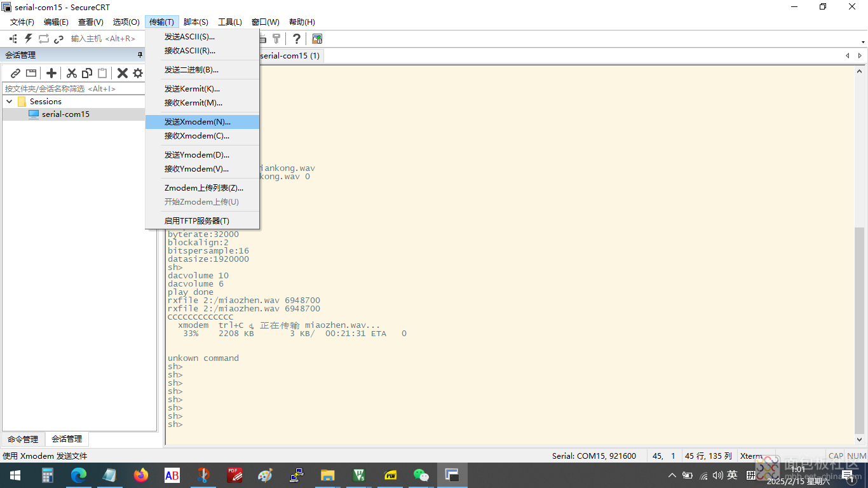Open the 文件(F) menu
The width and height of the screenshot is (868, 488).
click(22, 22)
